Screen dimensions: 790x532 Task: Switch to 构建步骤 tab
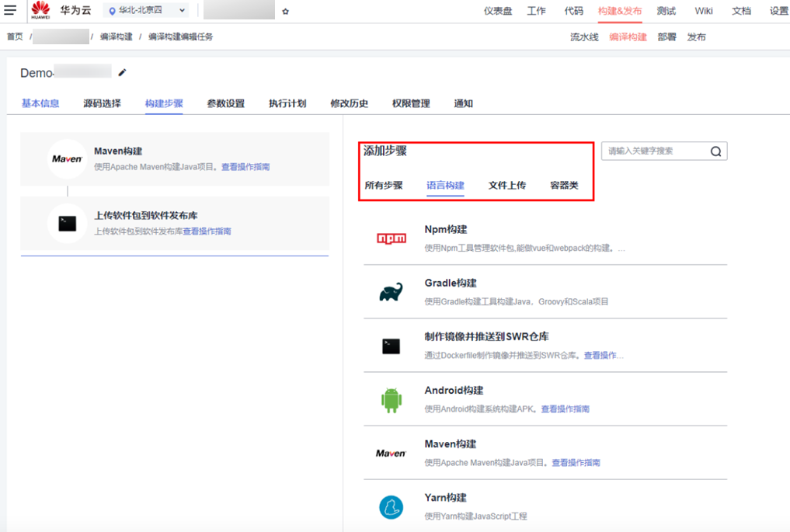pyautogui.click(x=164, y=103)
